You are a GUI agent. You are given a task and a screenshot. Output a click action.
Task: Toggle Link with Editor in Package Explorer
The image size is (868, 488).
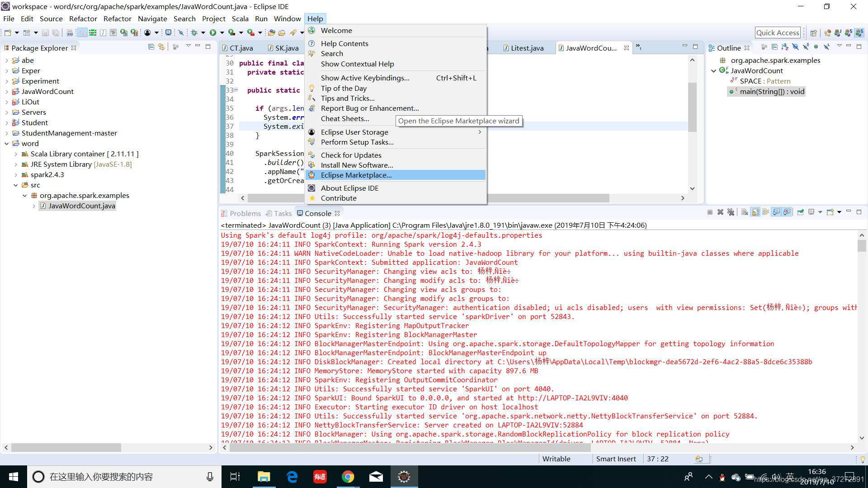[x=161, y=47]
